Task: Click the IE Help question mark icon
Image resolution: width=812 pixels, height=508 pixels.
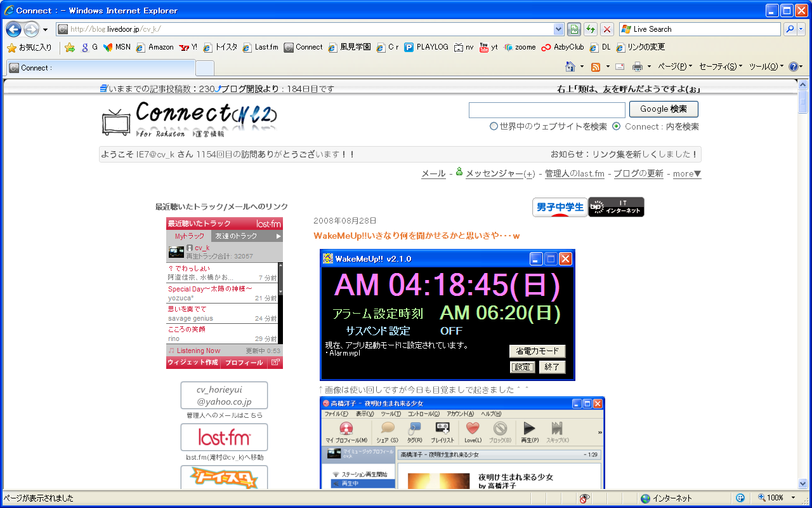Action: tap(793, 67)
